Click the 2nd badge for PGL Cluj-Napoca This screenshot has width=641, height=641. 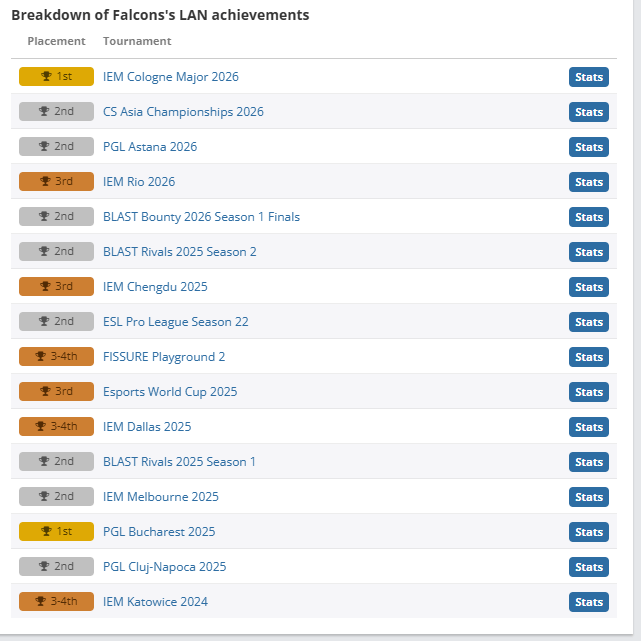56,566
